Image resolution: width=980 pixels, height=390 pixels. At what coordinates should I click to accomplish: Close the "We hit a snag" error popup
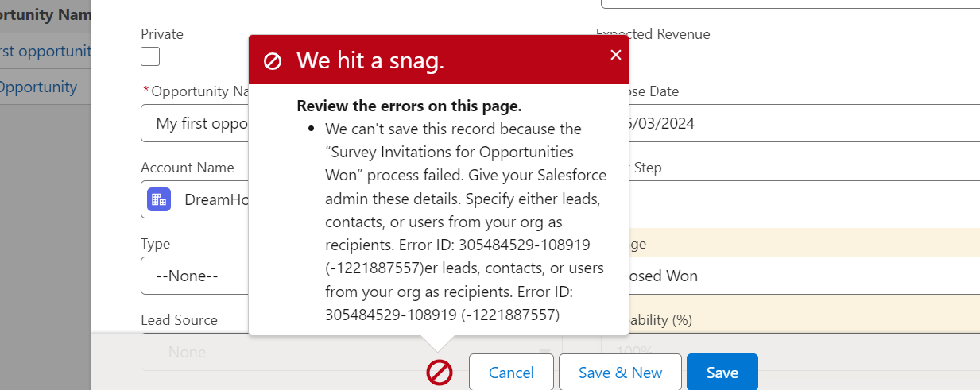click(x=615, y=55)
